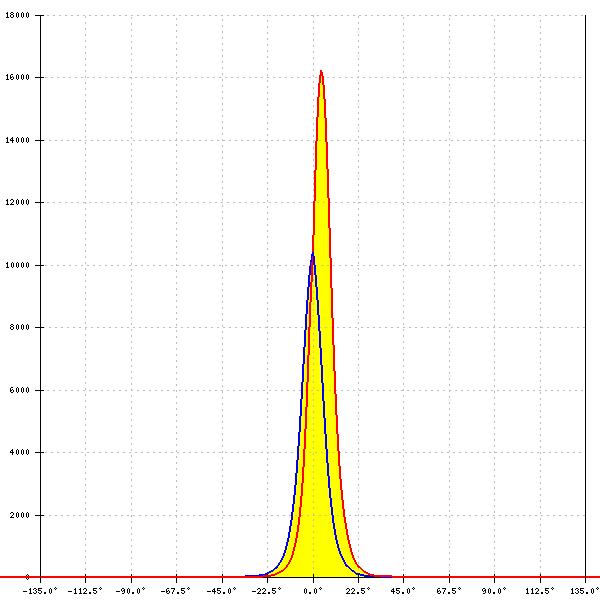Viewport: 600px width, 600px height.
Task: Click the 90.0° x-axis label
Action: point(494,591)
